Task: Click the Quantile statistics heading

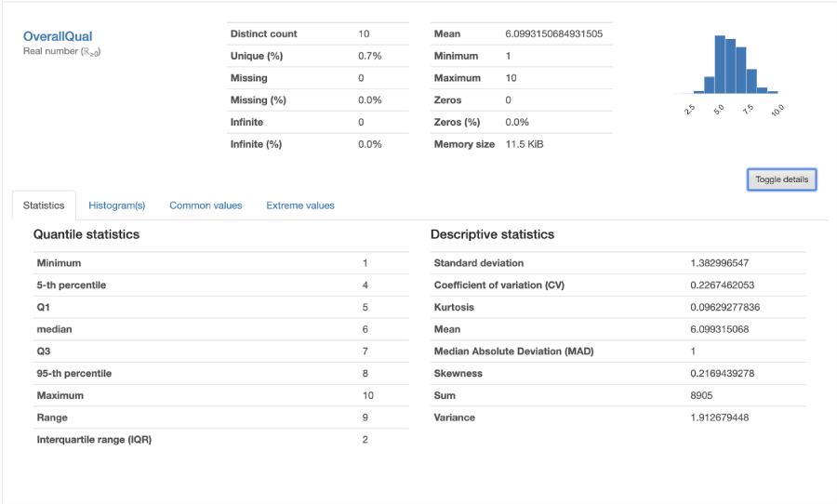Action: click(x=86, y=234)
